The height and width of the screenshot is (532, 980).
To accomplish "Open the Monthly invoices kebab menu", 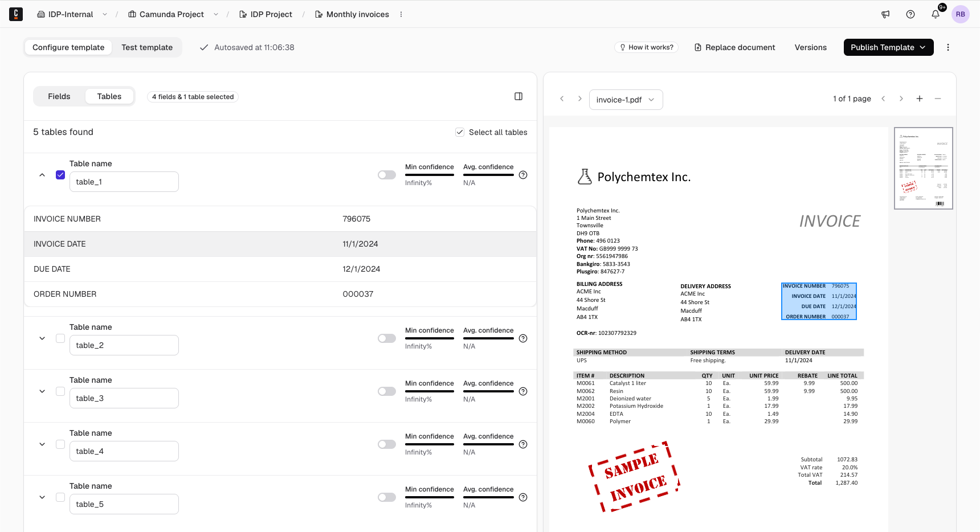I will [401, 14].
